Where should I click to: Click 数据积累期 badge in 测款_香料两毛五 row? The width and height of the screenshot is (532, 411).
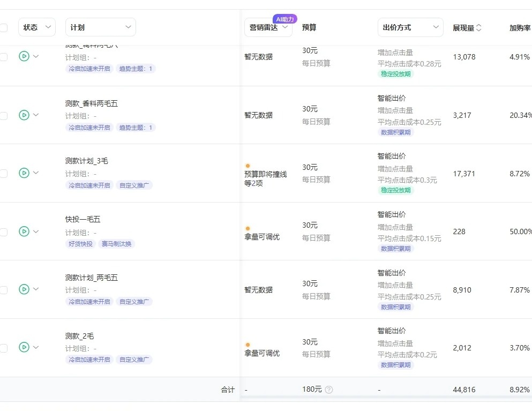pos(395,132)
